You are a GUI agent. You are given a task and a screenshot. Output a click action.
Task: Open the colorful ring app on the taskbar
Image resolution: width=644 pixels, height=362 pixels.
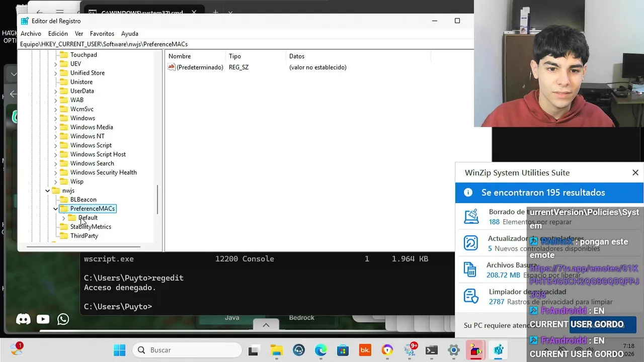(x=387, y=350)
